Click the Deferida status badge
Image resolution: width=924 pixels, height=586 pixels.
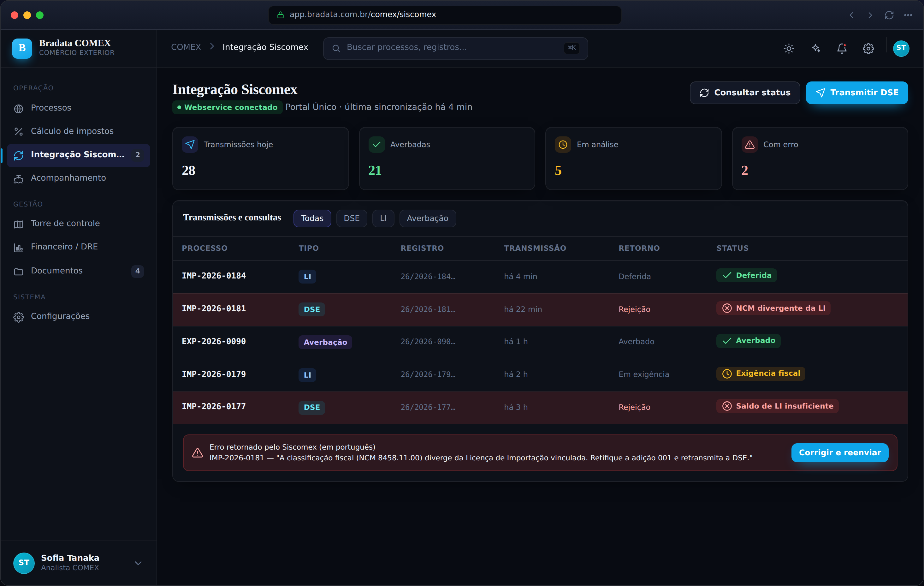pyautogui.click(x=746, y=276)
